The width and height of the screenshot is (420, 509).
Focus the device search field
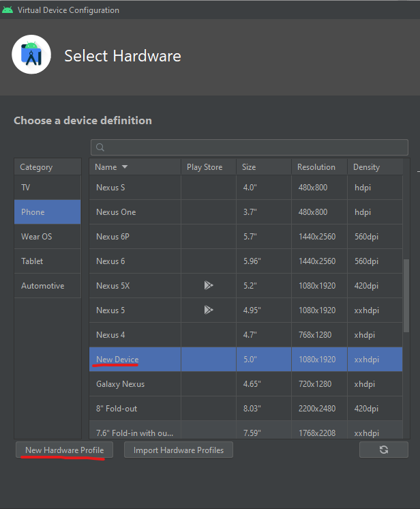click(250, 147)
